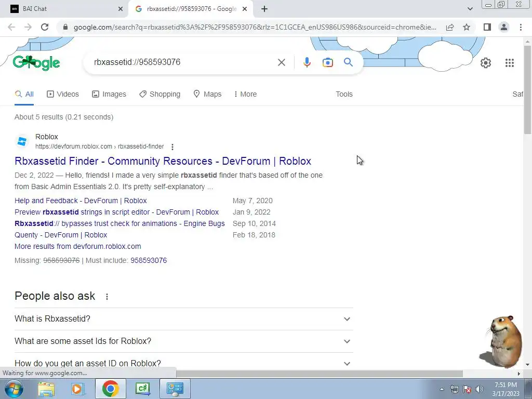Expand How do you get asset ID
The image size is (532, 399).
point(183,363)
